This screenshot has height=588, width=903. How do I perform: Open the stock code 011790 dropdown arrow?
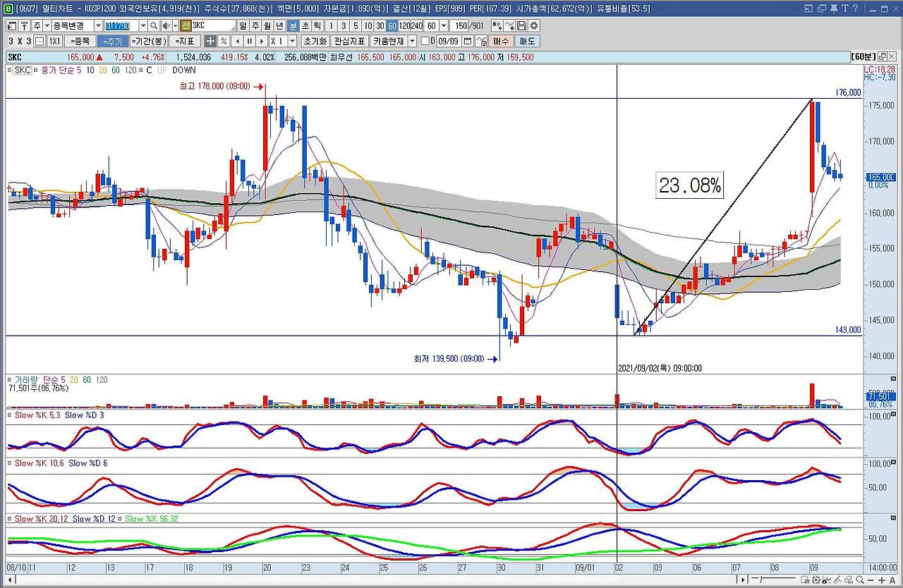142,25
